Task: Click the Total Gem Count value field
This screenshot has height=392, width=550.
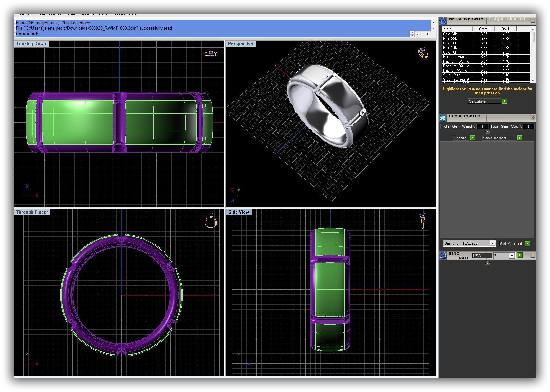Action: (529, 127)
